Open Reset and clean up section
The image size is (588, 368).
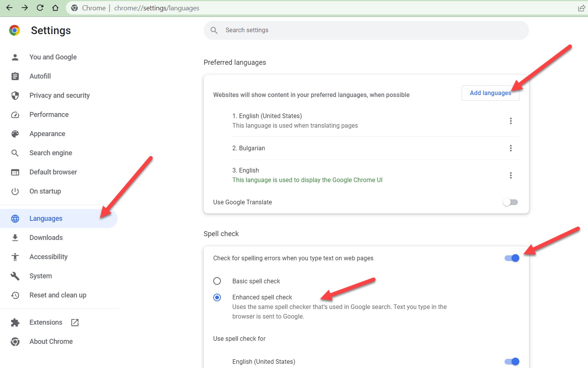pyautogui.click(x=58, y=295)
